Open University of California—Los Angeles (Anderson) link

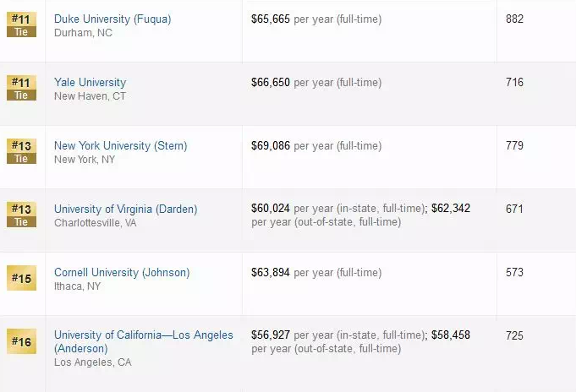pos(143,335)
